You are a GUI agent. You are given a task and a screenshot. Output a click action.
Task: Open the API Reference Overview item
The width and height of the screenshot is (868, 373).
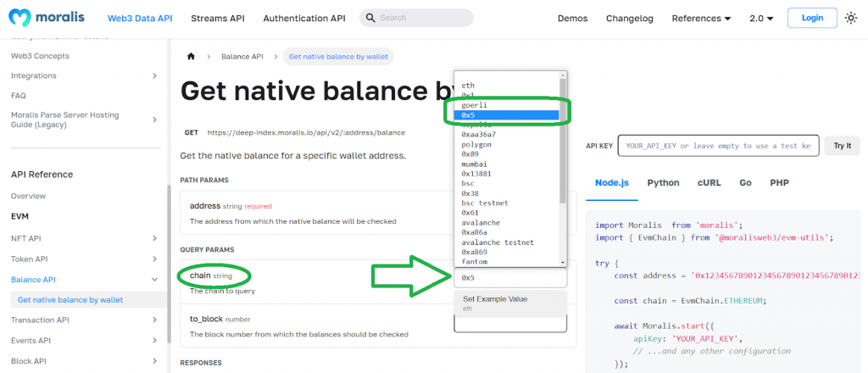[x=28, y=196]
